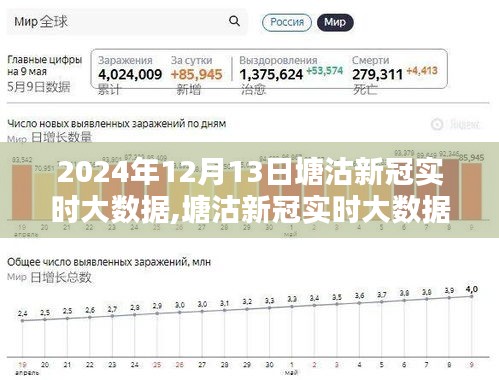This screenshot has height=380, width=499.
Task: Click axis label 19 апрель on line chart
Action: (x=27, y=368)
